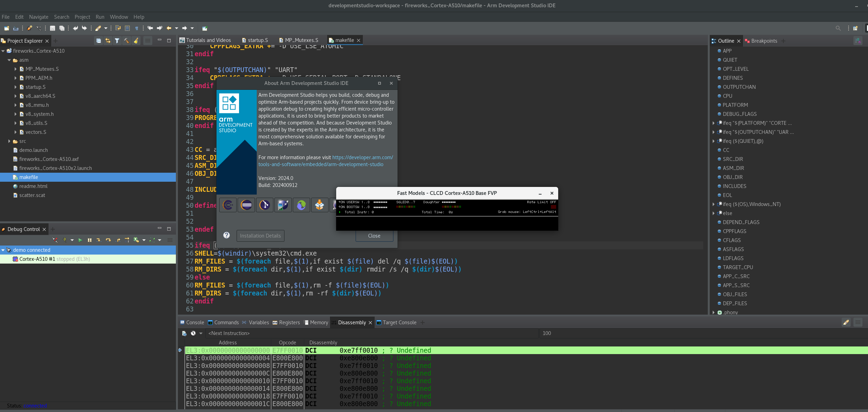Select fireworks_Cortex-A510x2.launch file
868x412 pixels.
click(56, 168)
